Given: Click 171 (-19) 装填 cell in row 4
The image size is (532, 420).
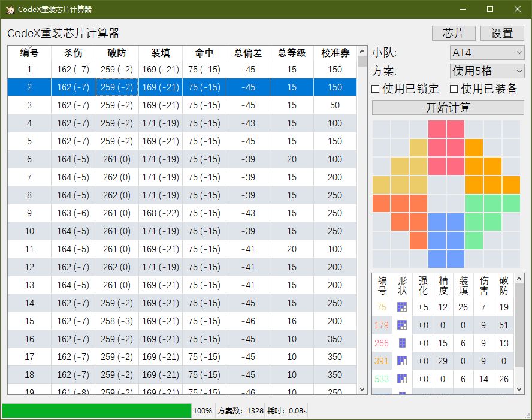Looking at the screenshot, I should pyautogui.click(x=161, y=123).
